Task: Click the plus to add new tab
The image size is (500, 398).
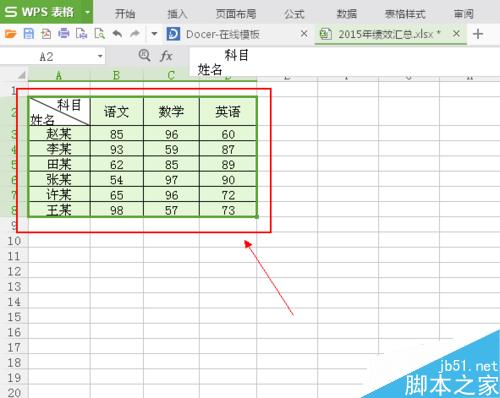Action: [478, 34]
